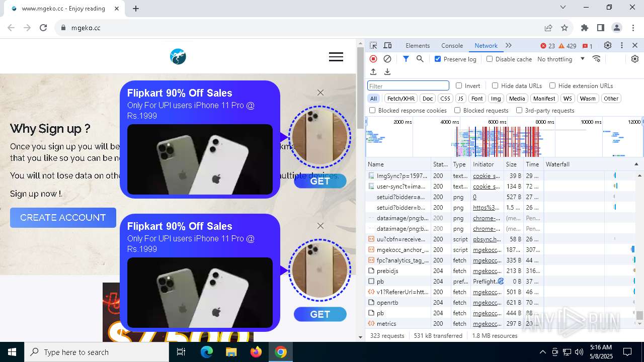Tick checkbox beside prebidjs request

(x=371, y=271)
